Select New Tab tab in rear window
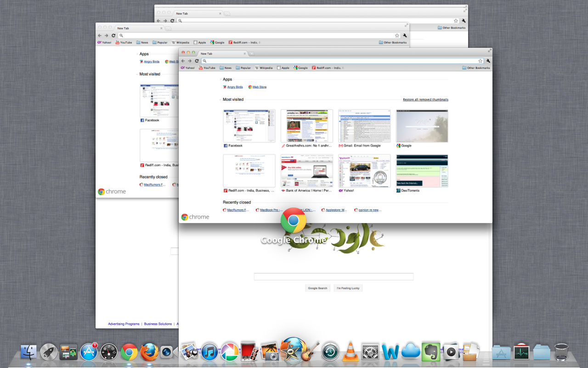The width and height of the screenshot is (588, 368). pos(198,14)
